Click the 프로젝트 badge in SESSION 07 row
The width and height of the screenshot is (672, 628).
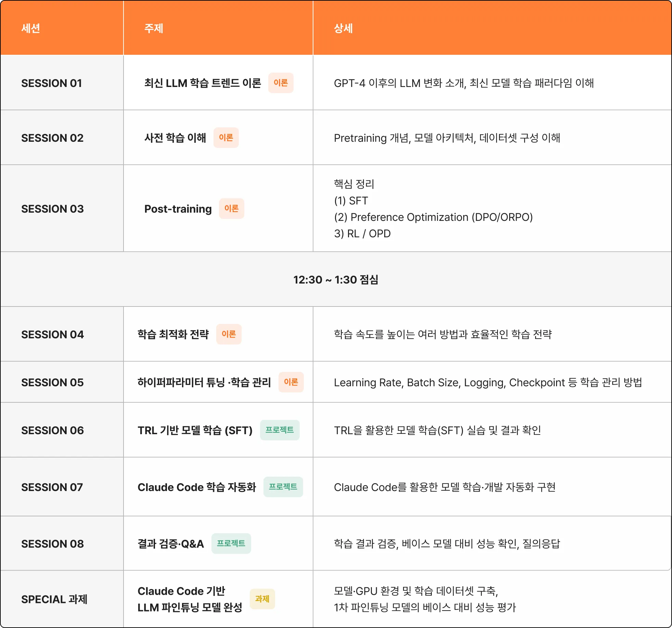pos(283,487)
